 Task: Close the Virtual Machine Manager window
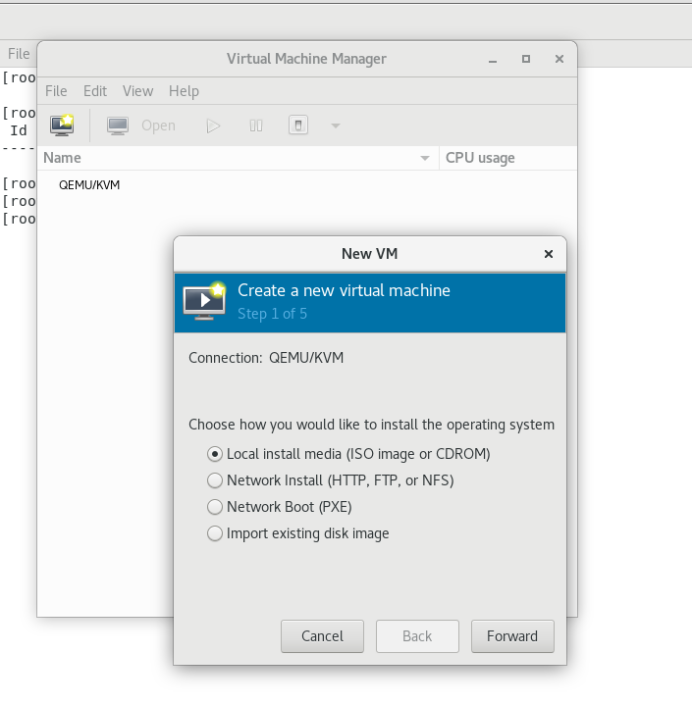pyautogui.click(x=559, y=59)
